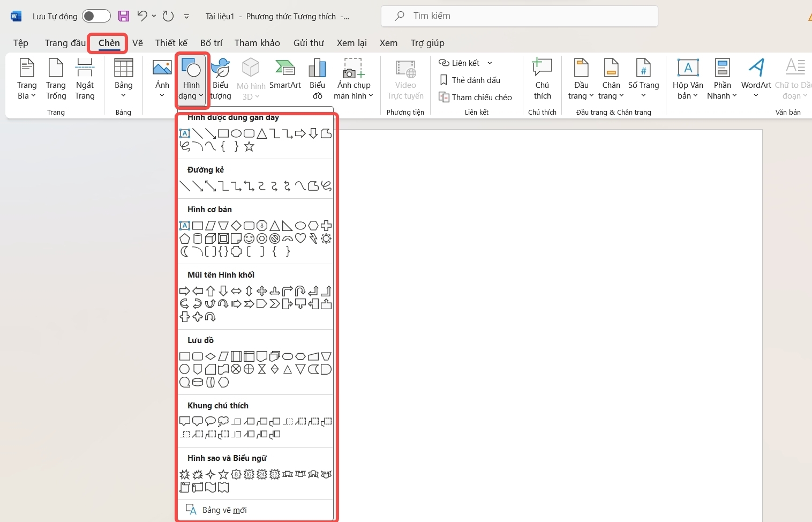The width and height of the screenshot is (812, 522).
Task: Click the Trang Trống button
Action: 56,79
